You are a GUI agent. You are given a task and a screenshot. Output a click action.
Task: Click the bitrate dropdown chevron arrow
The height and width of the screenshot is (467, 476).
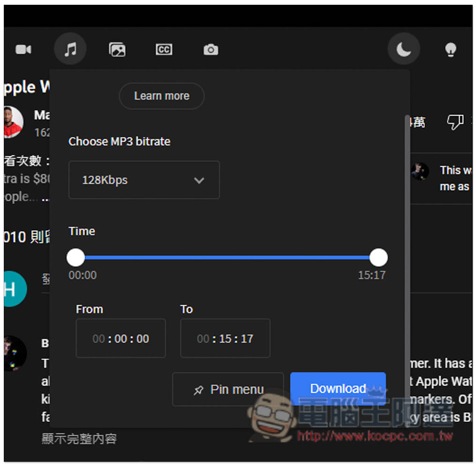pos(199,180)
